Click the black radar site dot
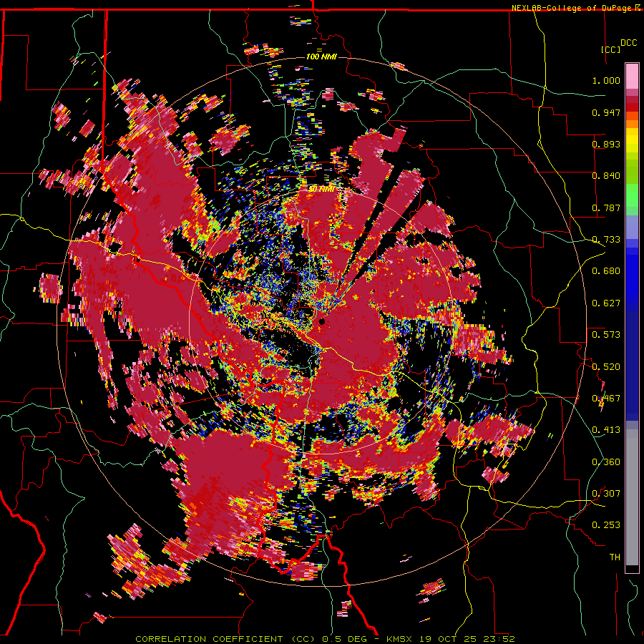Image resolution: width=644 pixels, height=644 pixels. (322, 321)
